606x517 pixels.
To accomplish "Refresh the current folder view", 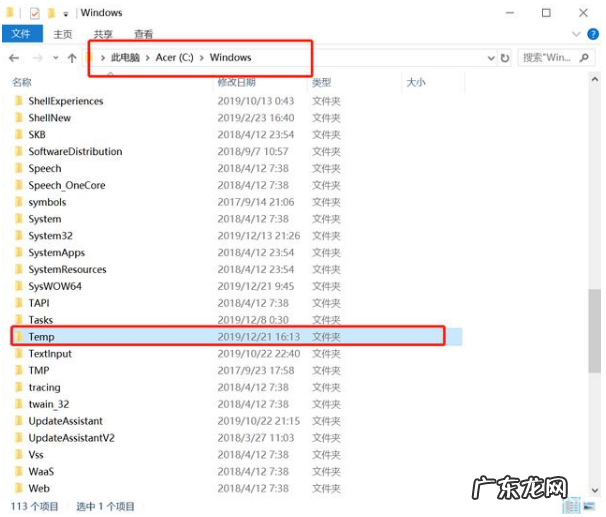I will tap(505, 58).
